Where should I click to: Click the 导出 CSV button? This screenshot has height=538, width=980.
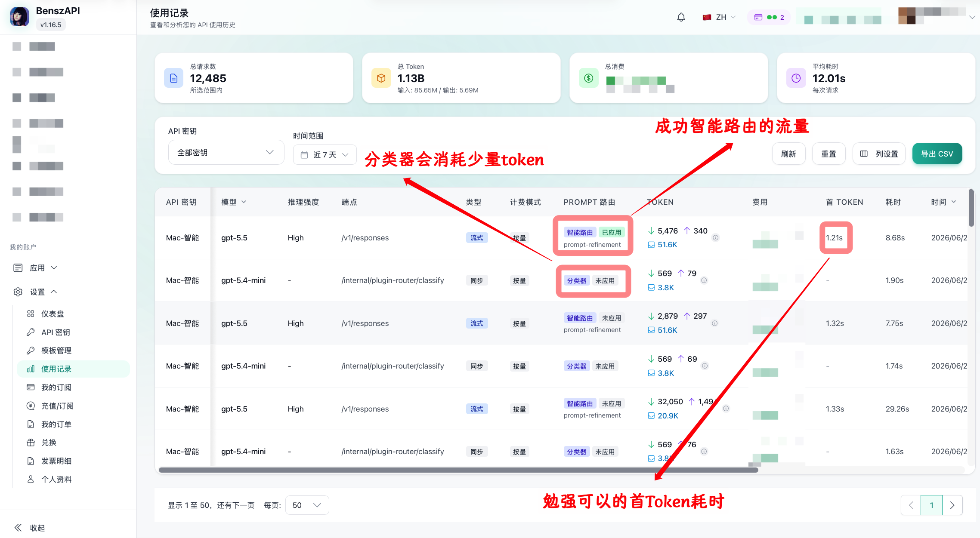click(937, 154)
